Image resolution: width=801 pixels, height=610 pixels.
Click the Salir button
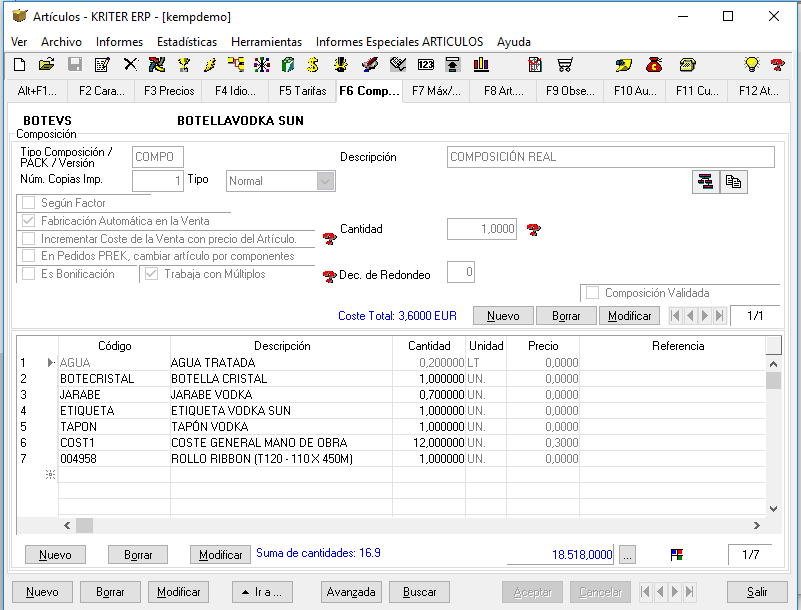point(757,592)
